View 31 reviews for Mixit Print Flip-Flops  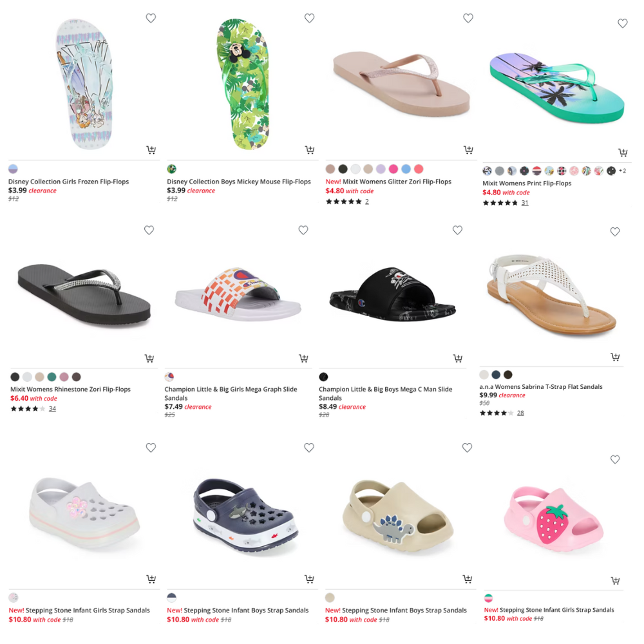pos(525,203)
